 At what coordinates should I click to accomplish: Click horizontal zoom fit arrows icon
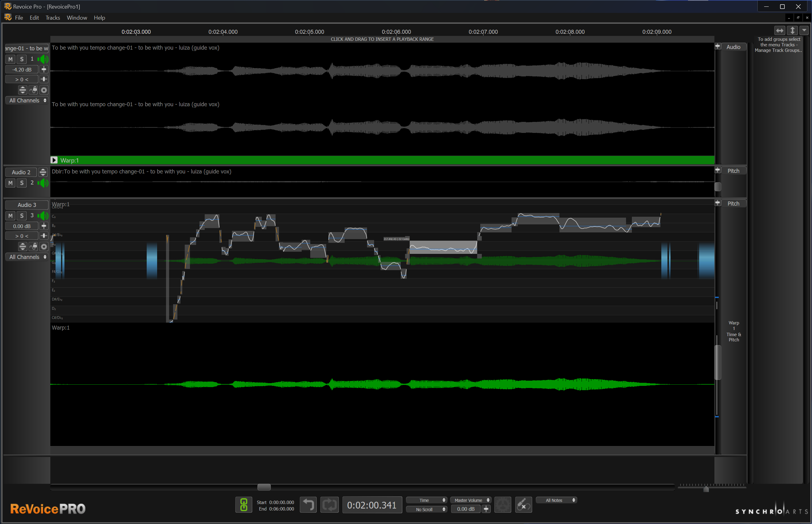779,31
